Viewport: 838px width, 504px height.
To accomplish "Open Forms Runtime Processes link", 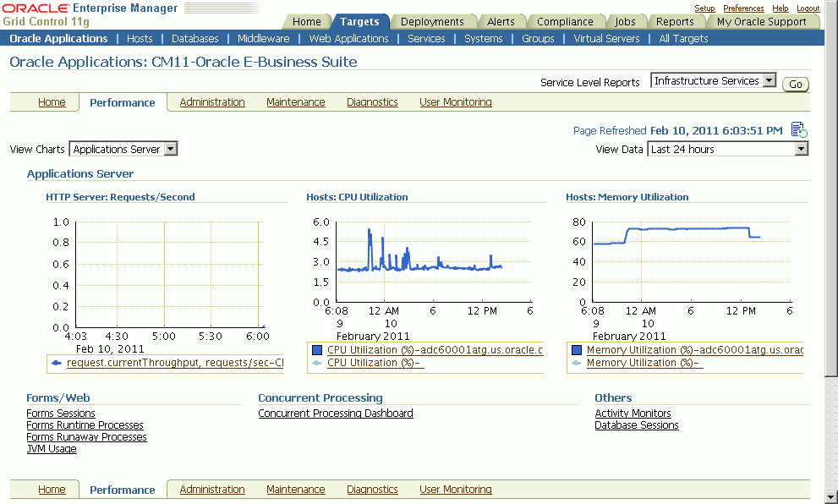I will [85, 425].
